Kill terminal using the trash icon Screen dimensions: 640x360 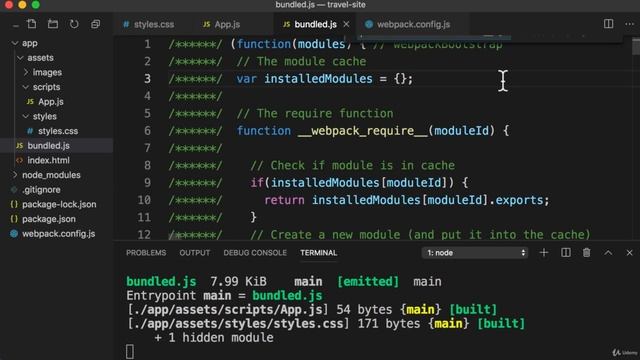pyautogui.click(x=587, y=253)
